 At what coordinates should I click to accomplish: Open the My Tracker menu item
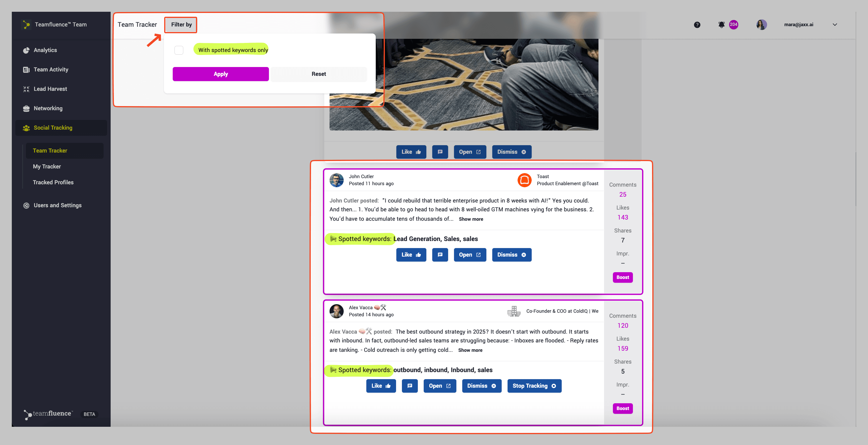(x=47, y=166)
